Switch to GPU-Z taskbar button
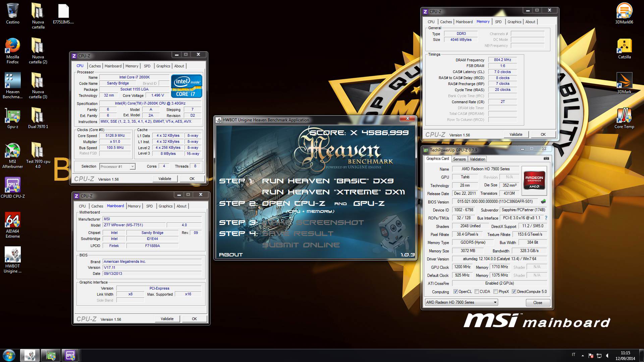 [x=50, y=355]
